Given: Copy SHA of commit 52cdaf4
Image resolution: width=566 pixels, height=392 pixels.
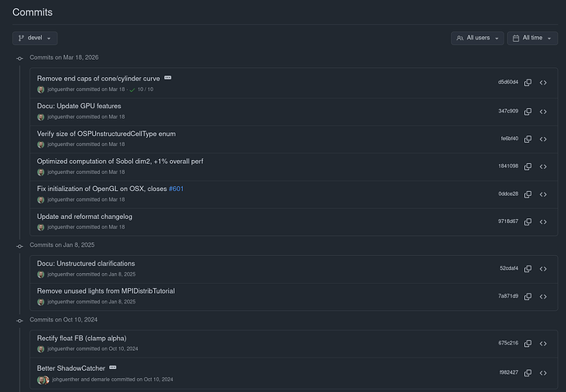Looking at the screenshot, I should [527, 268].
